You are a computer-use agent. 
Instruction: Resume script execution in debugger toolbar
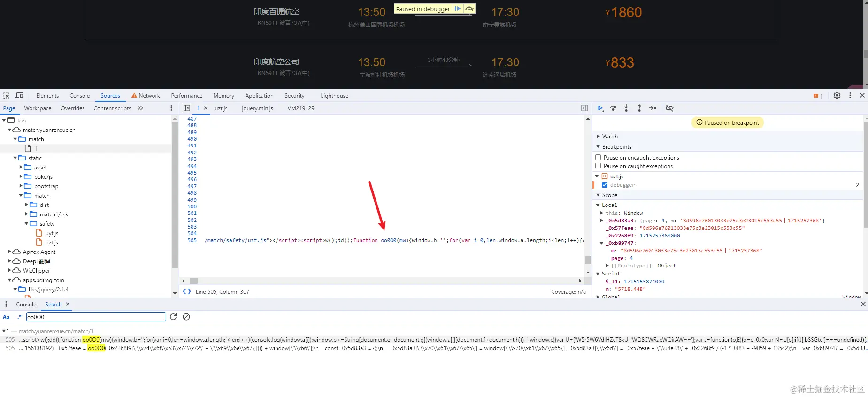[600, 108]
